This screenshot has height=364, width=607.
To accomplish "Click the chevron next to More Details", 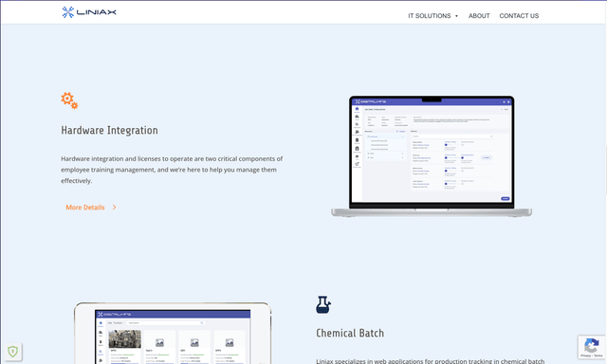I will pos(114,208).
